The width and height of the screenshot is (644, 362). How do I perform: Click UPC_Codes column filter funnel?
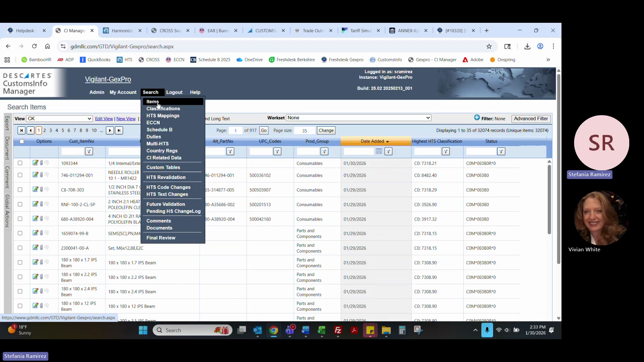277,152
